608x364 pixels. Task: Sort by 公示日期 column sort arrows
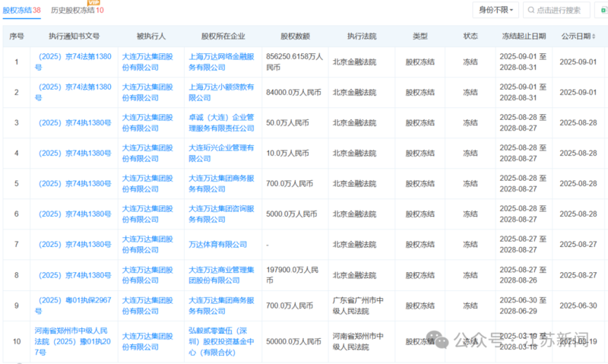pos(594,36)
